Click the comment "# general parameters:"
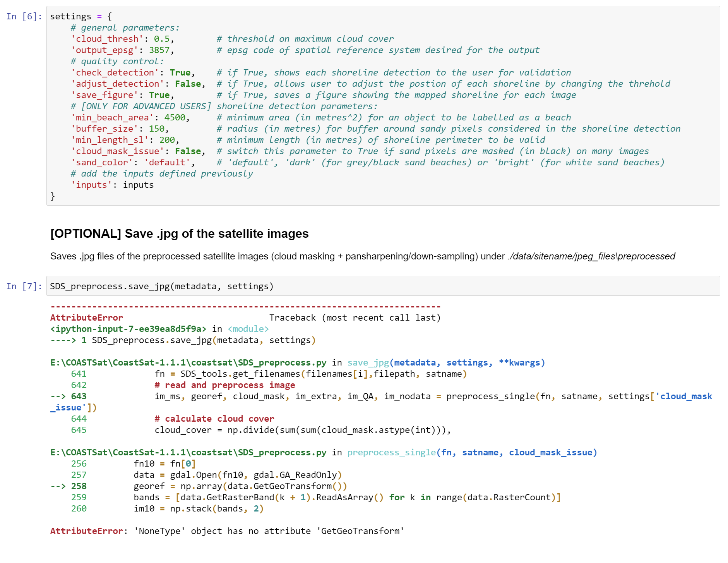This screenshot has width=728, height=563. tap(125, 27)
